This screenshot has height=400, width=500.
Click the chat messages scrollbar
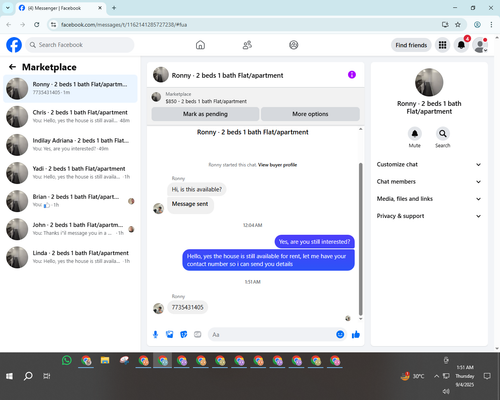click(x=360, y=239)
